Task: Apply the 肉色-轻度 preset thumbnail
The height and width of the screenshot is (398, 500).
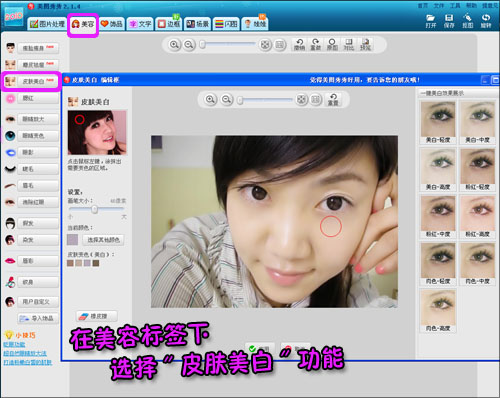Action: point(438,264)
